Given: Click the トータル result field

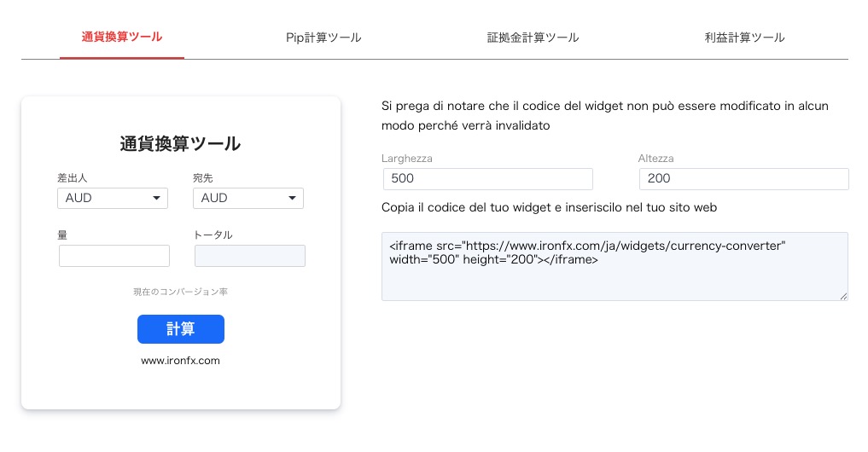Looking at the screenshot, I should pos(250,256).
